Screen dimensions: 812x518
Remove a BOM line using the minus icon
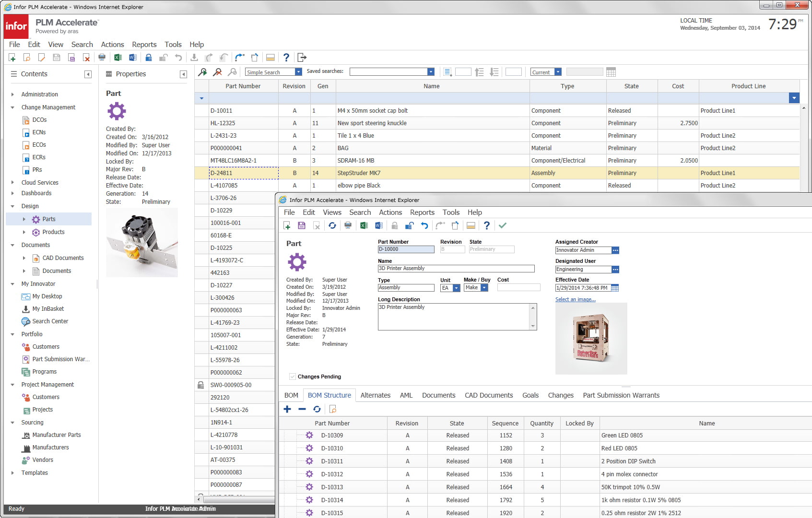point(302,409)
